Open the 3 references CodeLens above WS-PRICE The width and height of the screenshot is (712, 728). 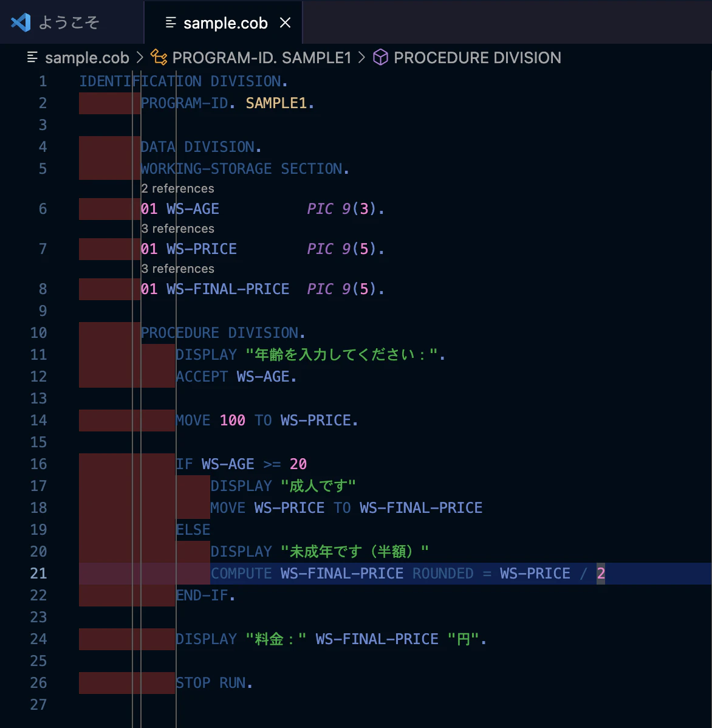(178, 228)
